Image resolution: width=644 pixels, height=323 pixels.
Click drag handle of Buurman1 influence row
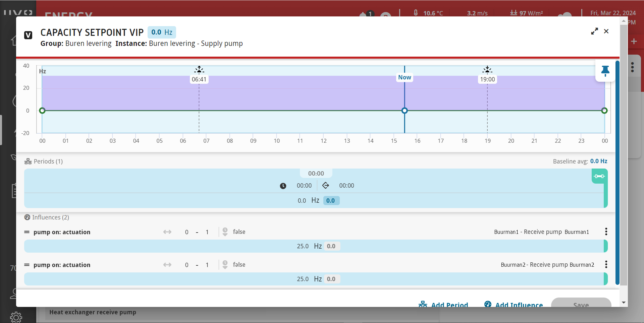(27, 232)
